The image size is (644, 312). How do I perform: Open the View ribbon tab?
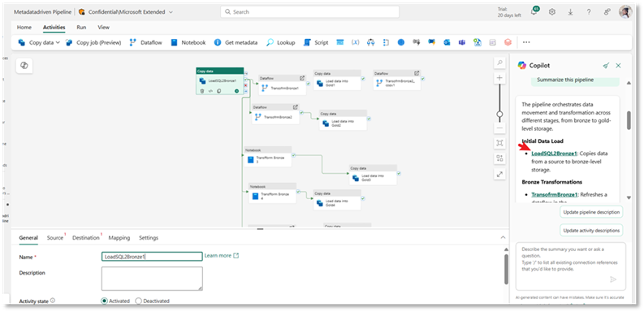tap(103, 27)
